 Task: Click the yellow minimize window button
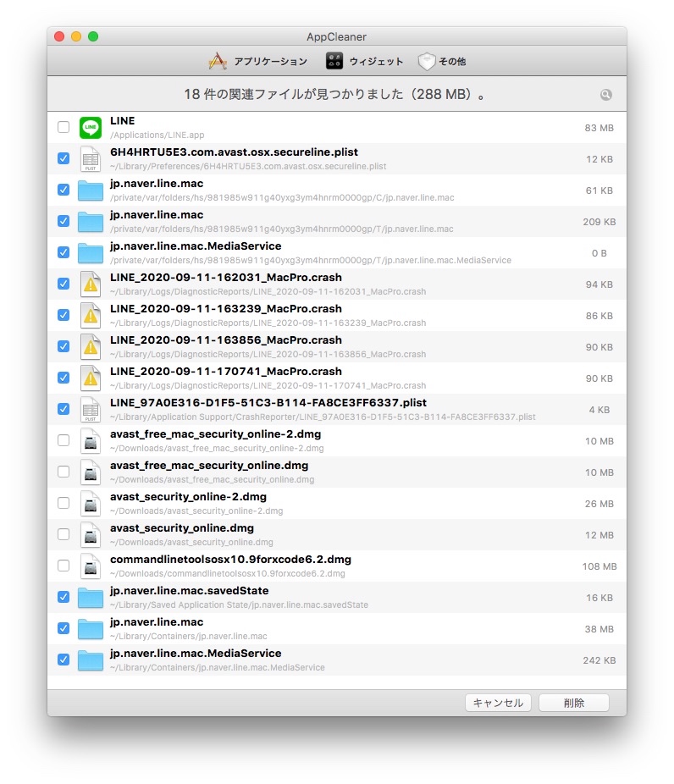76,36
